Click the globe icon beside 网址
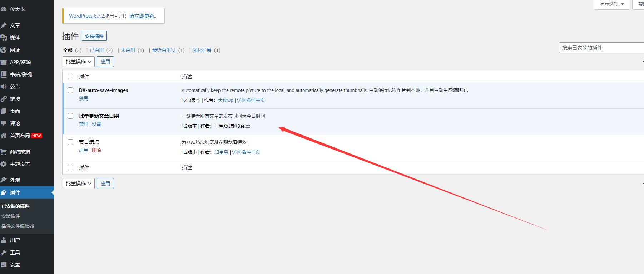The height and width of the screenshot is (274, 644). [x=4, y=50]
